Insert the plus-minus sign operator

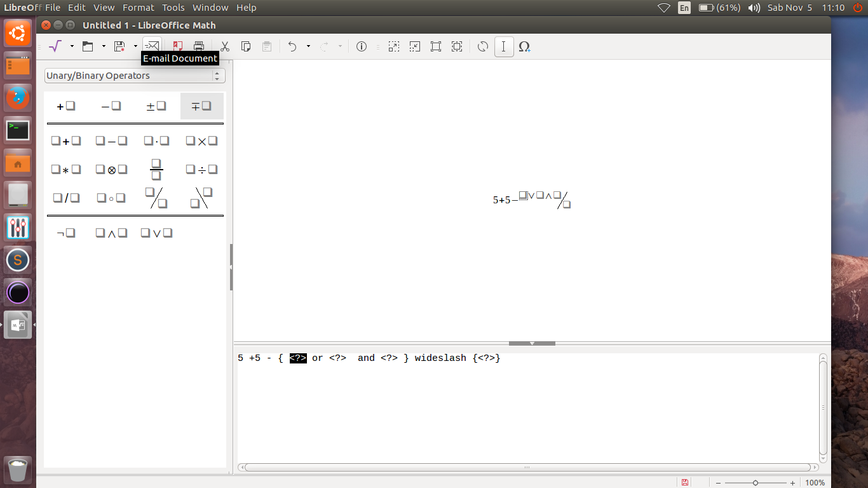(156, 106)
